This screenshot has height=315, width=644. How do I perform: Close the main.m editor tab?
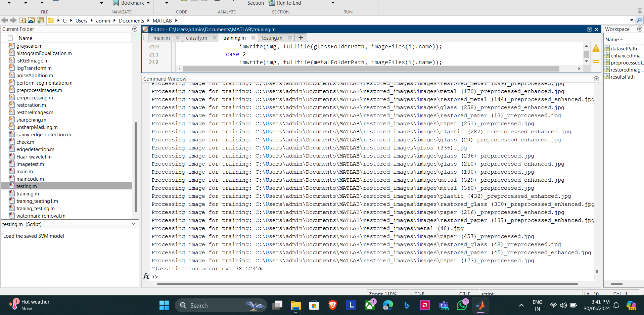(177, 38)
